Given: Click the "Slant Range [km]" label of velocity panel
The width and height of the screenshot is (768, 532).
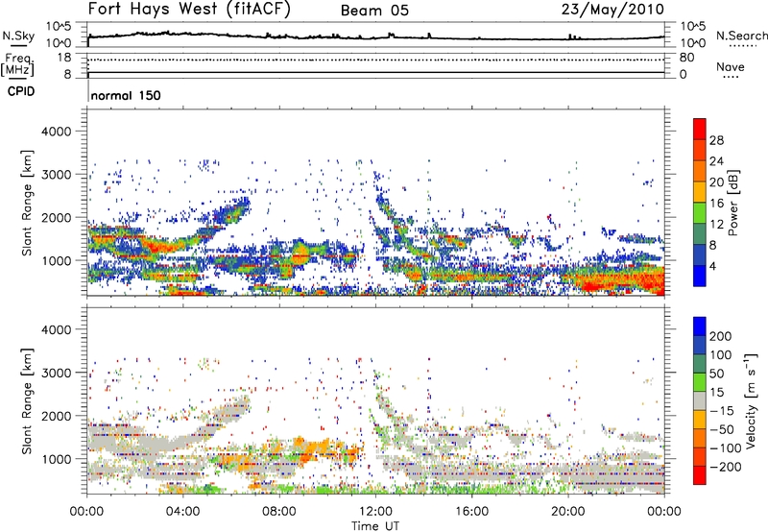Looking at the screenshot, I should pyautogui.click(x=27, y=401).
